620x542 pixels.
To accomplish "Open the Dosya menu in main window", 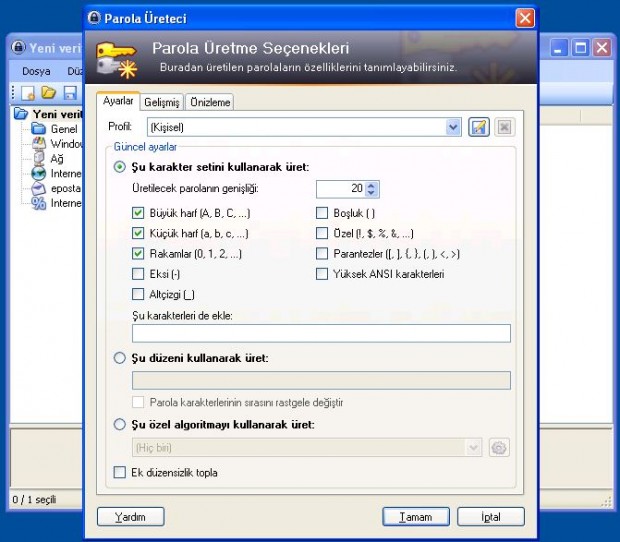I will 36,72.
